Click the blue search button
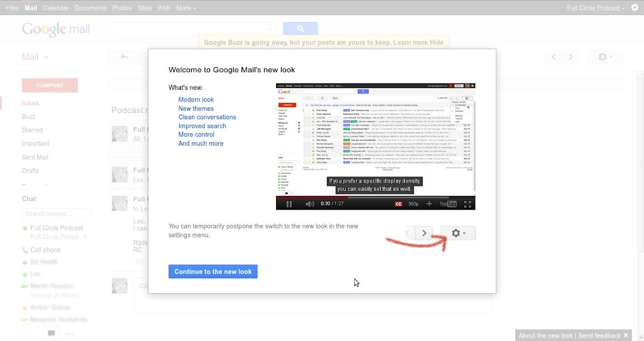The width and height of the screenshot is (644, 341). pos(300,28)
